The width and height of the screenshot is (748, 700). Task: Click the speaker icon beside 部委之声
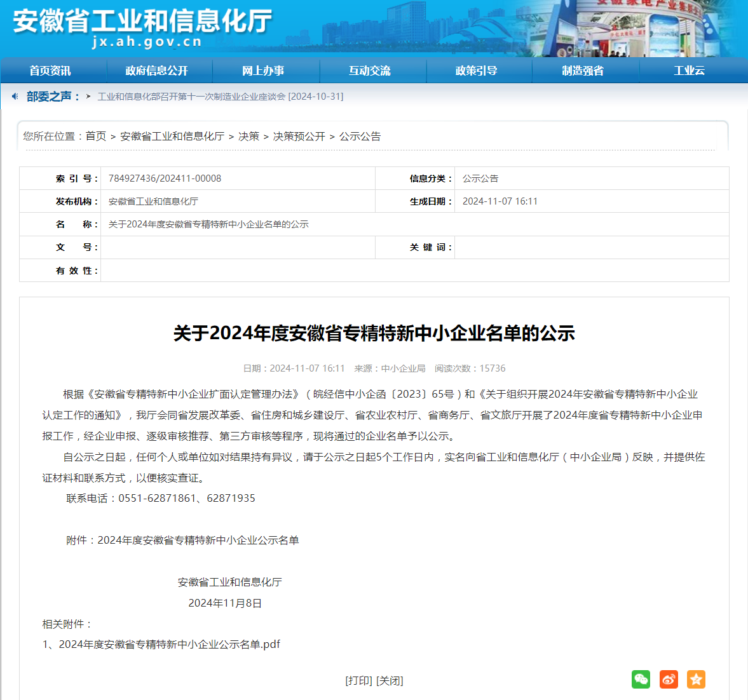point(15,97)
